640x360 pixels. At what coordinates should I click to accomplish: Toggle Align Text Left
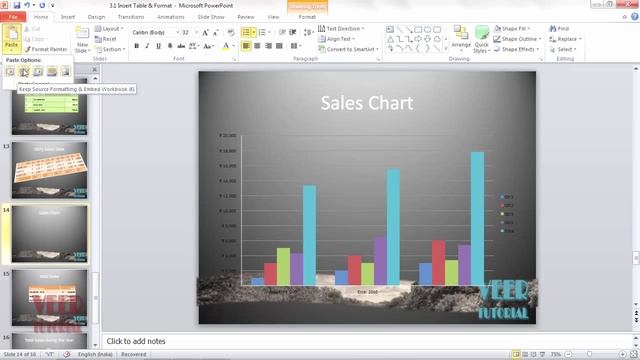[x=246, y=46]
